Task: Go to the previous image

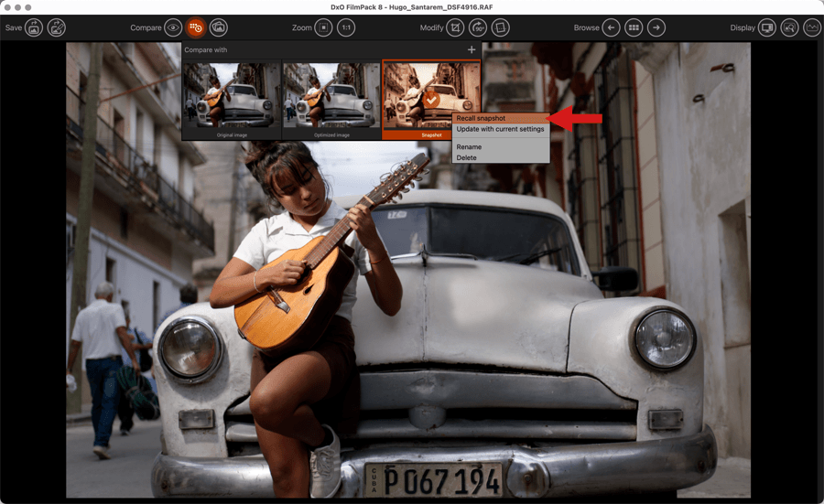Action: tap(611, 27)
